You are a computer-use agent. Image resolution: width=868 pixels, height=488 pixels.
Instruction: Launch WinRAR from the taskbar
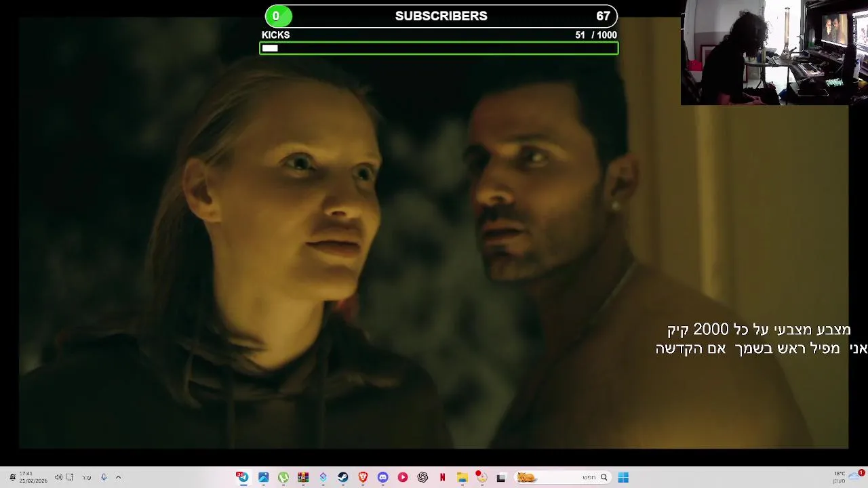303,477
